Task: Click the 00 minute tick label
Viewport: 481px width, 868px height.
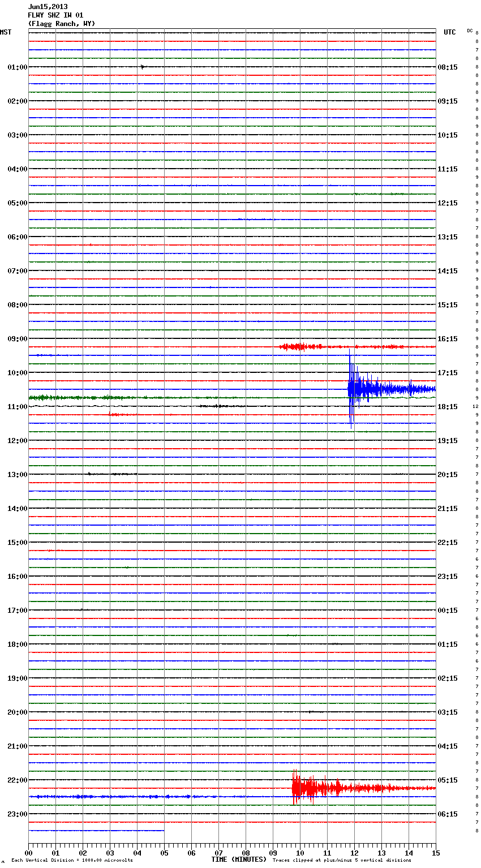Action: (x=28, y=853)
